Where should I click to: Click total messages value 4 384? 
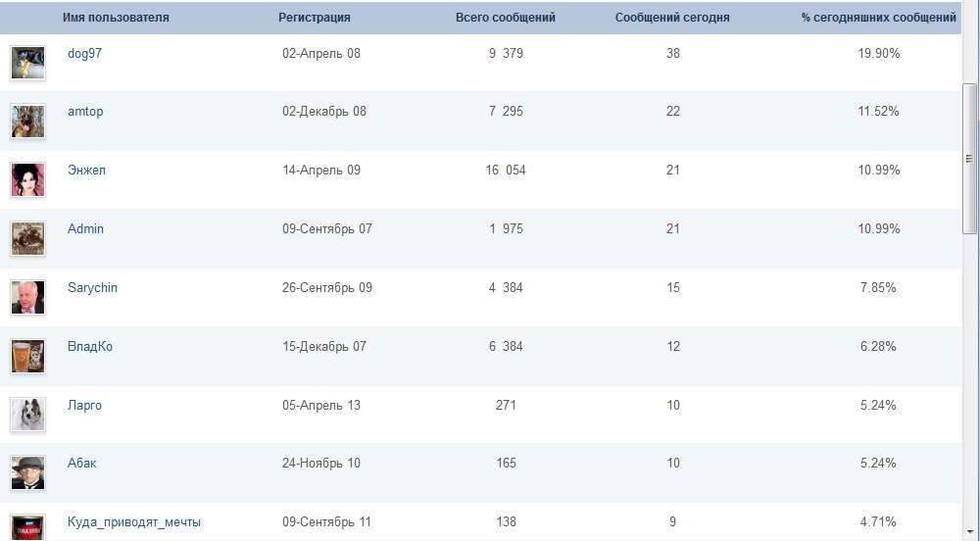point(507,287)
